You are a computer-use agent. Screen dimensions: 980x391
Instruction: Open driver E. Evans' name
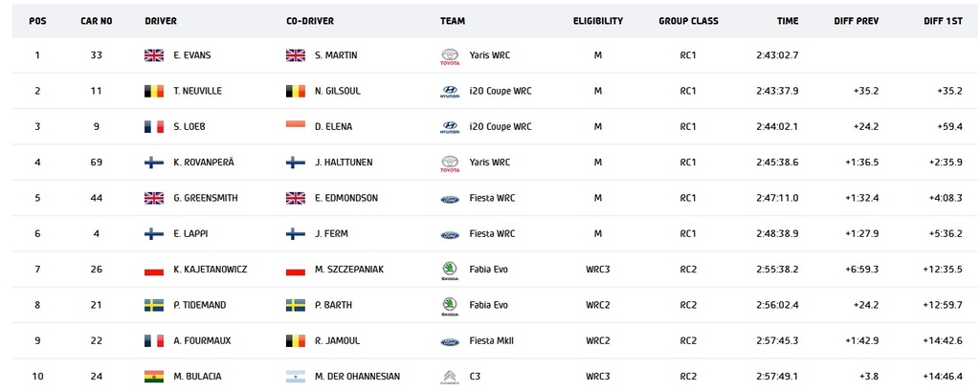[x=191, y=55]
